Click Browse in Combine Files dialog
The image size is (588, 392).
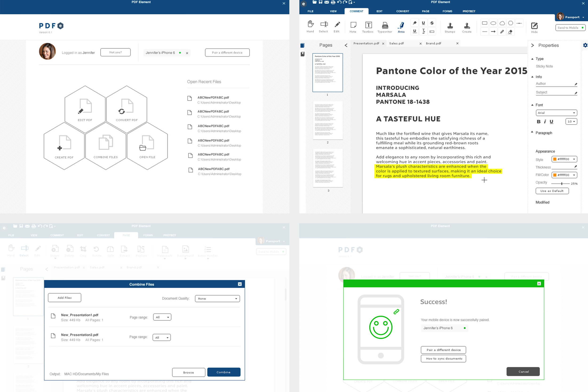coord(188,372)
